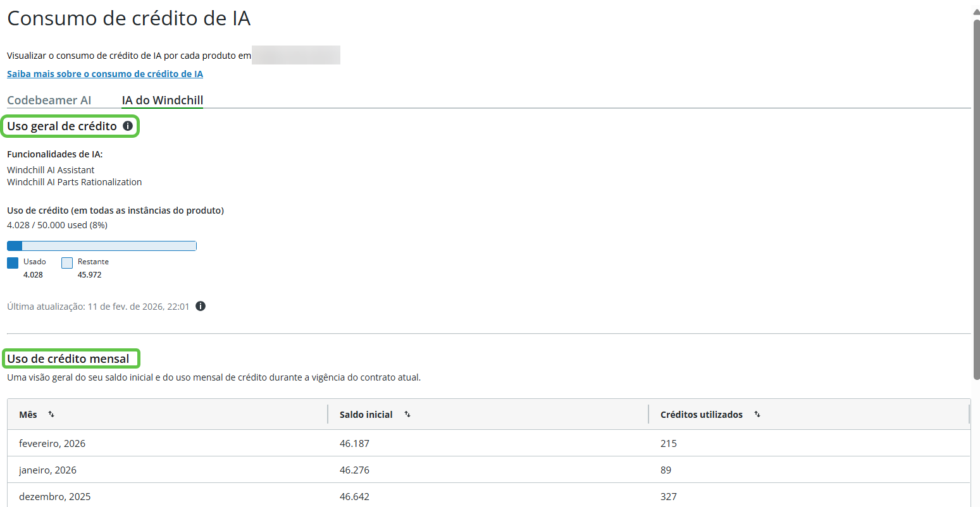Image resolution: width=980 pixels, height=507 pixels.
Task: Click the Funcionalidades de IA label
Action: click(55, 154)
